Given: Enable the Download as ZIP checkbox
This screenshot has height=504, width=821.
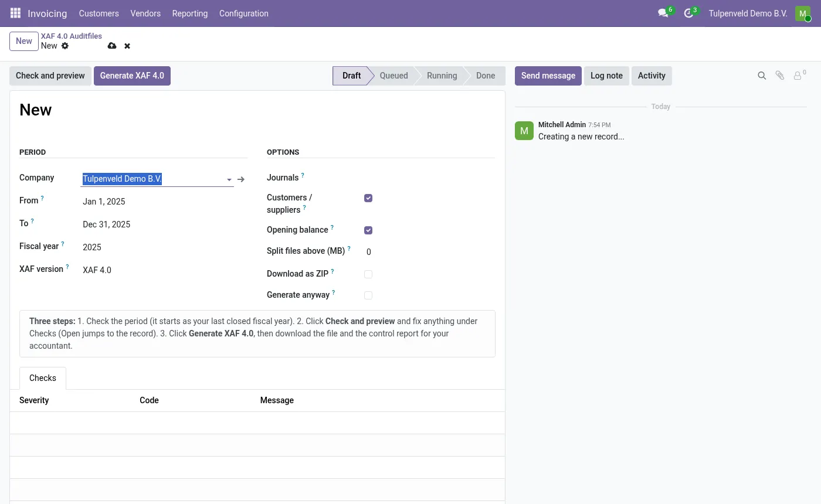Looking at the screenshot, I should pyautogui.click(x=368, y=274).
